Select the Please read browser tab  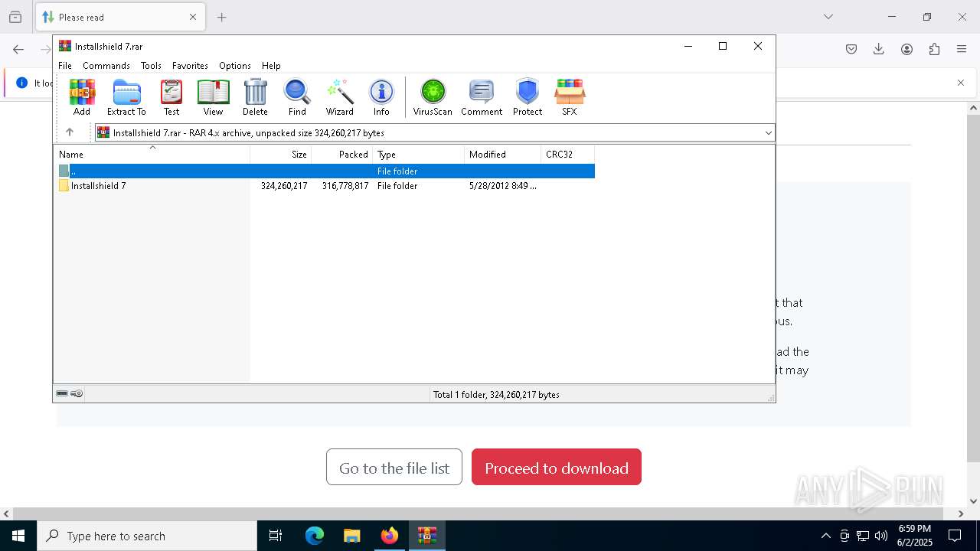120,17
